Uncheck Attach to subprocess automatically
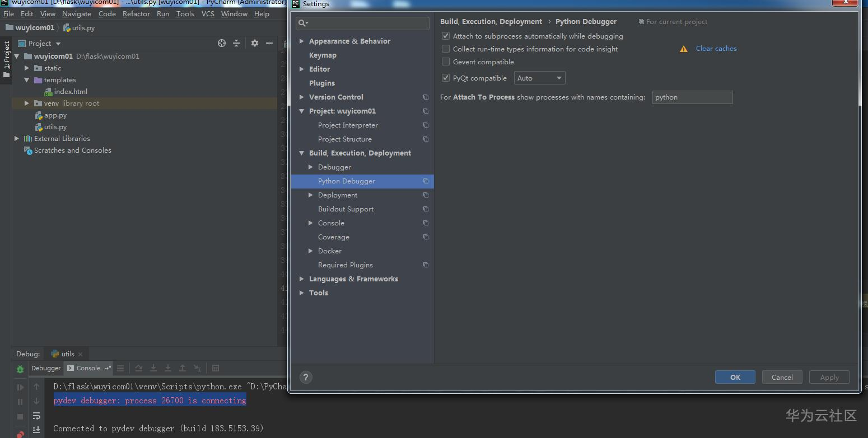This screenshot has height=438, width=868. (446, 36)
